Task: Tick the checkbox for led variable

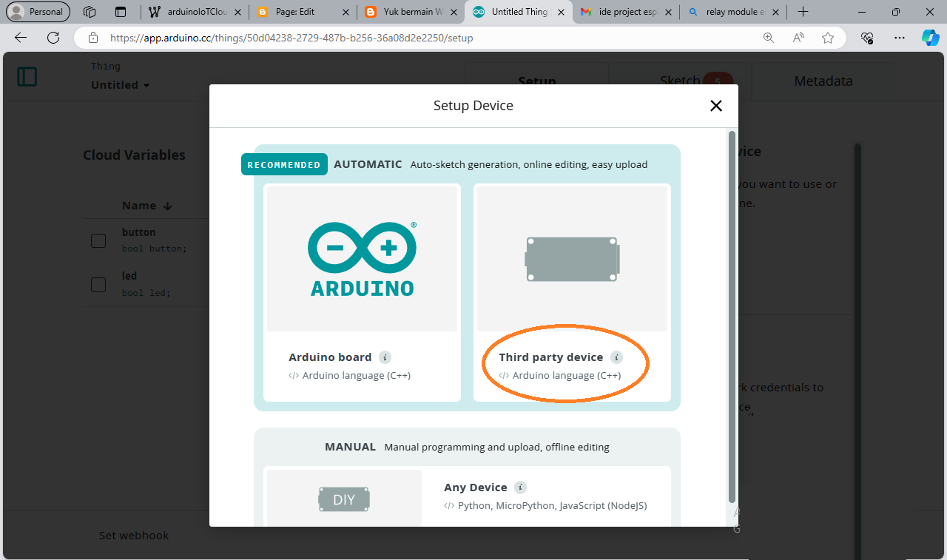Action: pyautogui.click(x=98, y=285)
